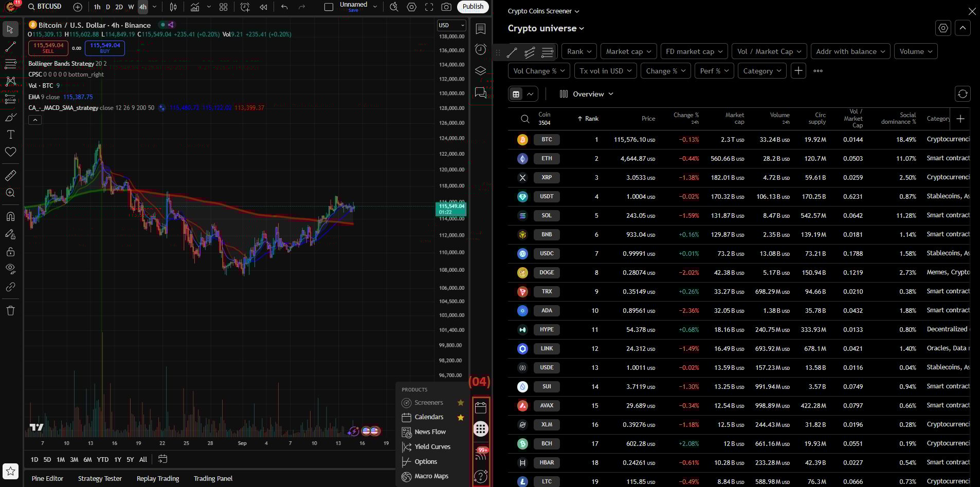Open the heart icons tool
The width and height of the screenshot is (980, 487).
click(10, 152)
